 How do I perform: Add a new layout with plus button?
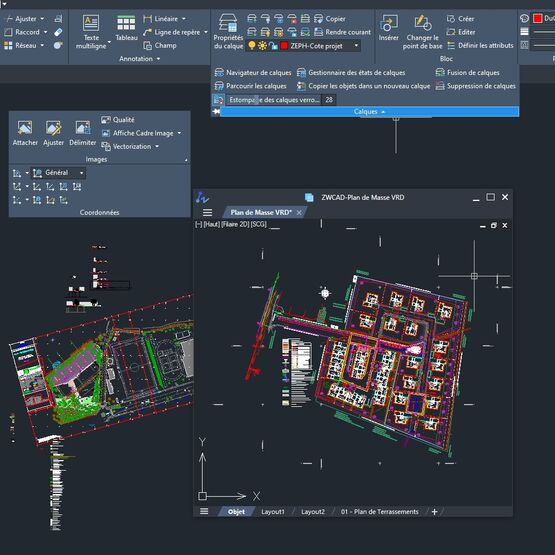click(434, 511)
